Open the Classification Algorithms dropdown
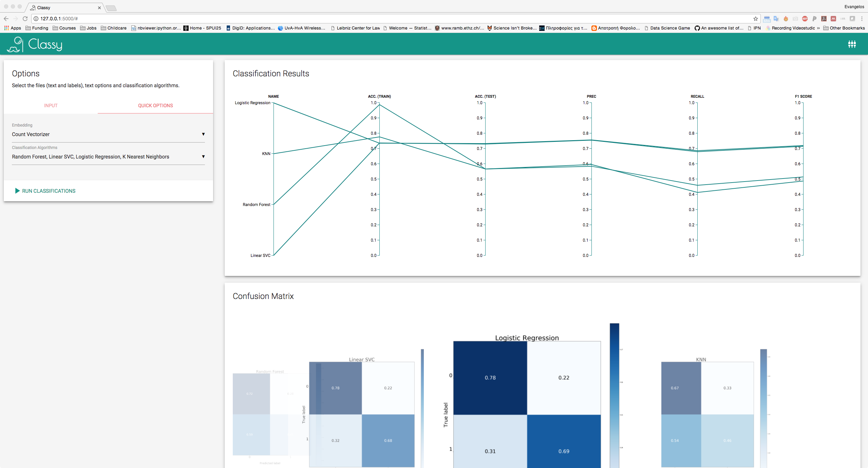This screenshot has height=468, width=868. (108, 157)
